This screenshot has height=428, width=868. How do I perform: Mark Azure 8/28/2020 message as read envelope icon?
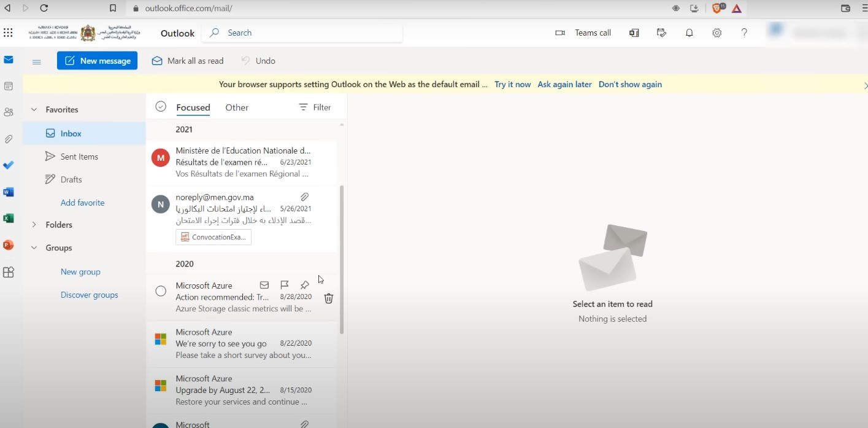[x=264, y=285]
